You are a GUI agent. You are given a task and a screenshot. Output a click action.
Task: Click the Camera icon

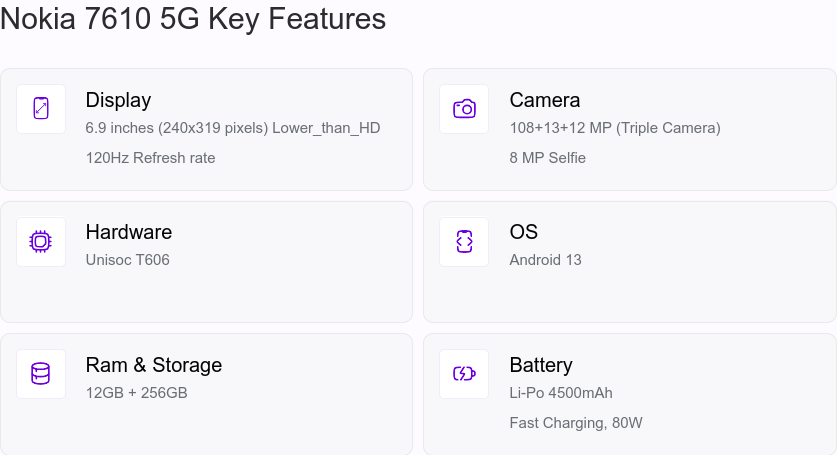coord(464,108)
